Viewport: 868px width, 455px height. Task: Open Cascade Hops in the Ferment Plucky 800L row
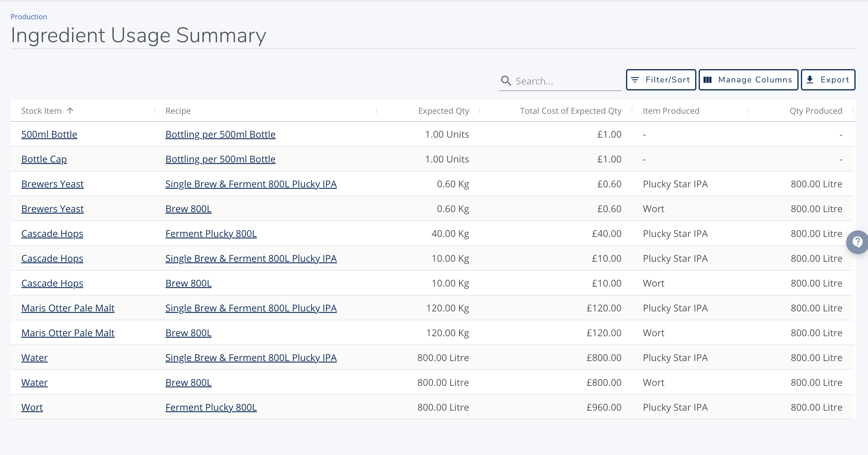click(x=52, y=234)
